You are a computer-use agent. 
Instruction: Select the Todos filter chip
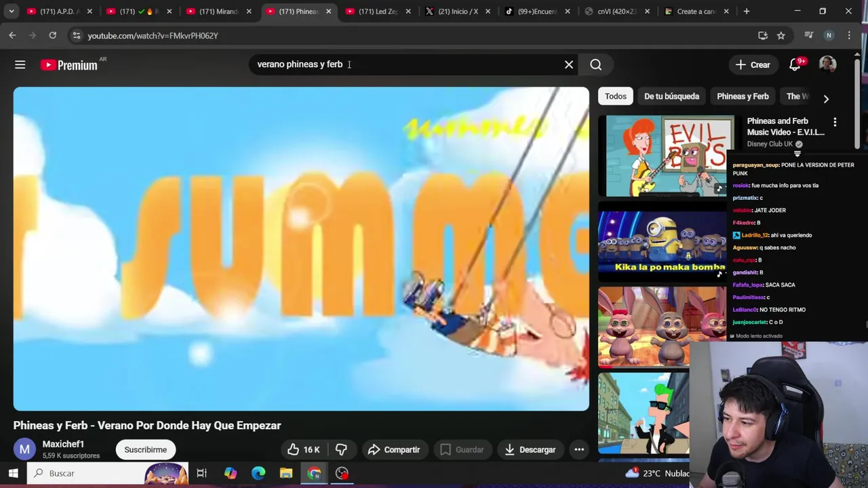click(616, 96)
